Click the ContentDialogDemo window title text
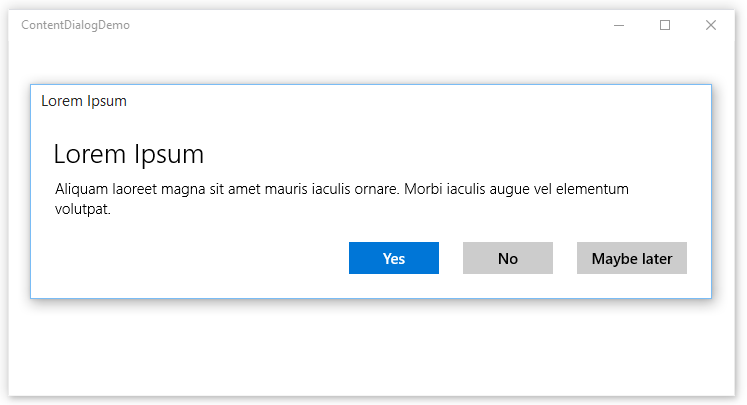The height and width of the screenshot is (405, 747). coord(75,25)
